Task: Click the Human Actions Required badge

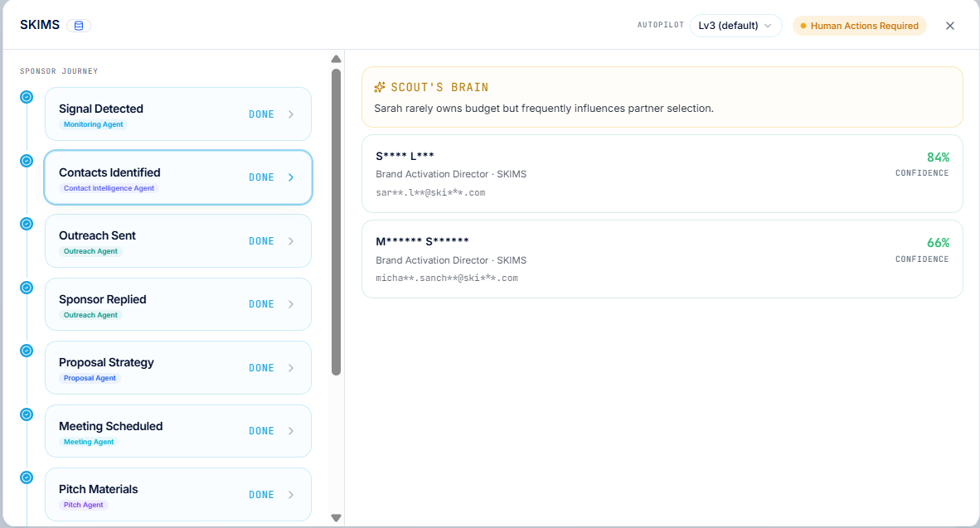Action: tap(860, 26)
